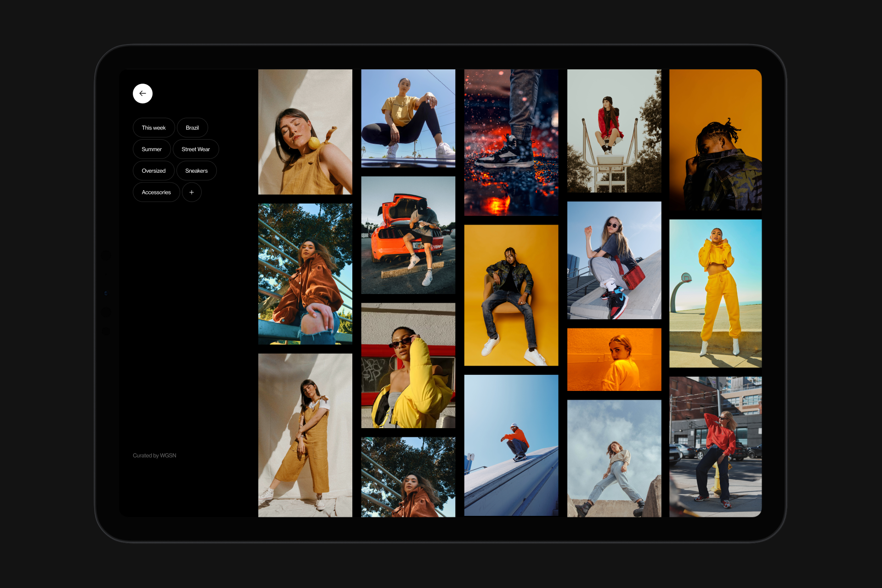The width and height of the screenshot is (882, 588).
Task: Open sneaker on wet pavement photo
Action: tap(511, 142)
